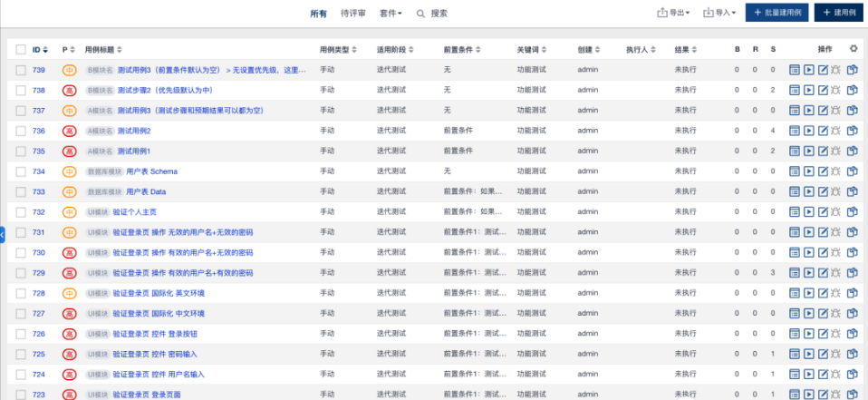Open execution records icon for case 734
This screenshot has height=400, width=868.
tap(795, 171)
